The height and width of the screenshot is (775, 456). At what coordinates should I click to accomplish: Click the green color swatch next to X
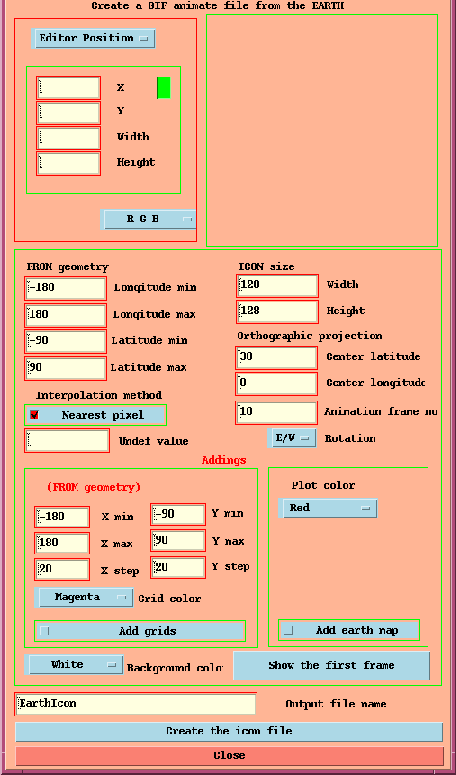point(164,88)
